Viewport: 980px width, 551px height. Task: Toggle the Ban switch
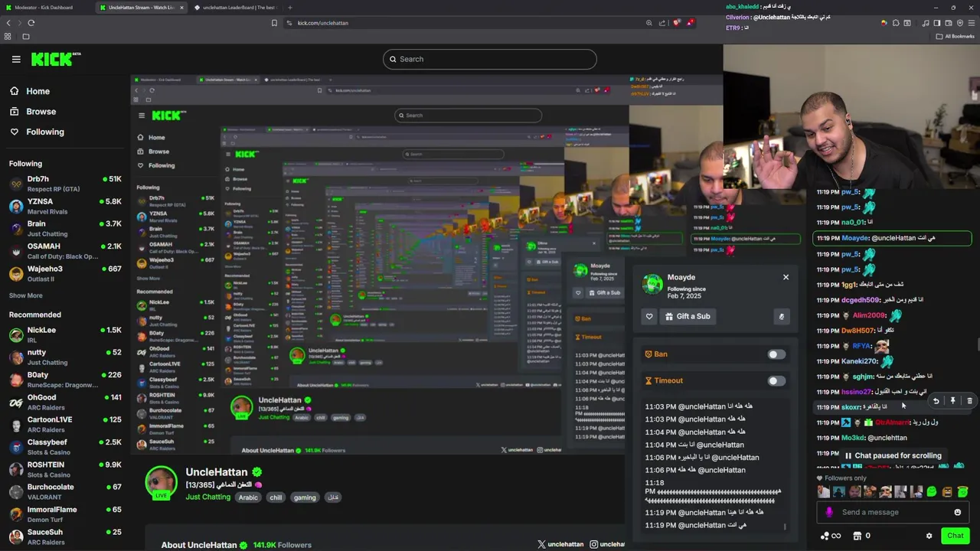coord(776,354)
